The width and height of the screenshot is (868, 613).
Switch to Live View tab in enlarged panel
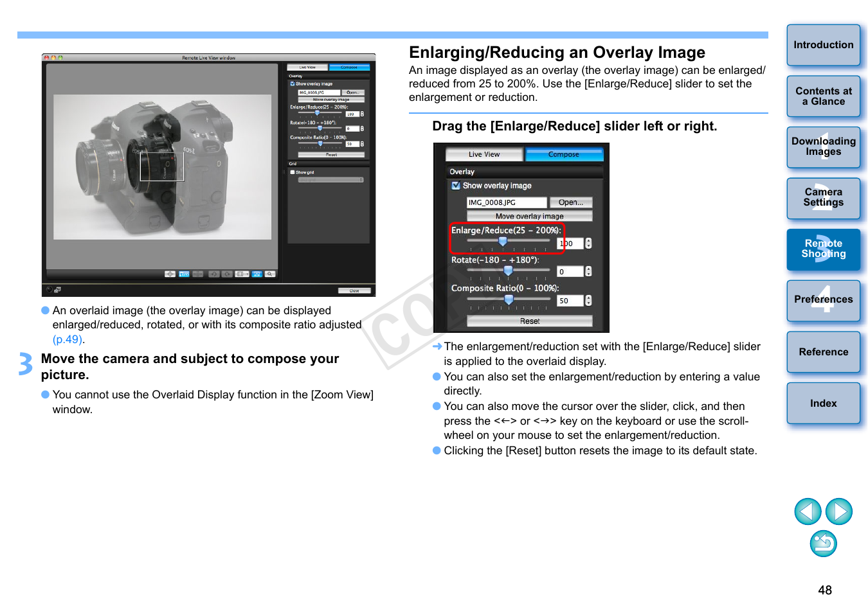[484, 154]
